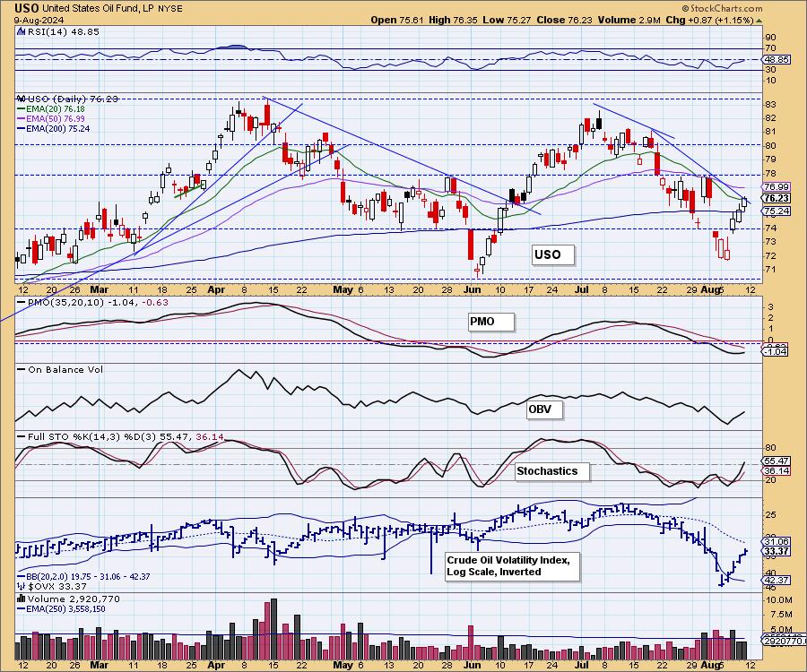
Task: Click the 2920770 tag on volume axis
Action: tap(782, 641)
